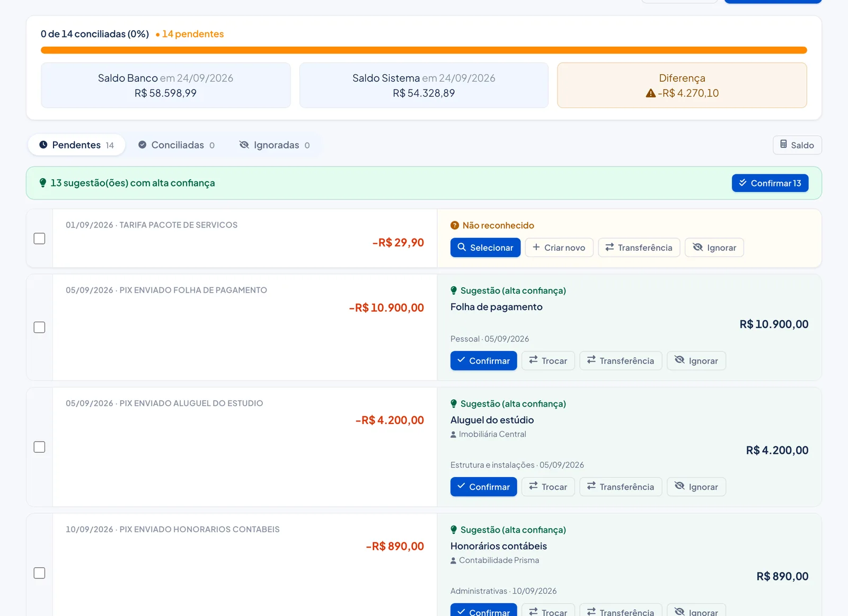
Task: Click the Saldo calculator icon button
Action: pos(797,145)
